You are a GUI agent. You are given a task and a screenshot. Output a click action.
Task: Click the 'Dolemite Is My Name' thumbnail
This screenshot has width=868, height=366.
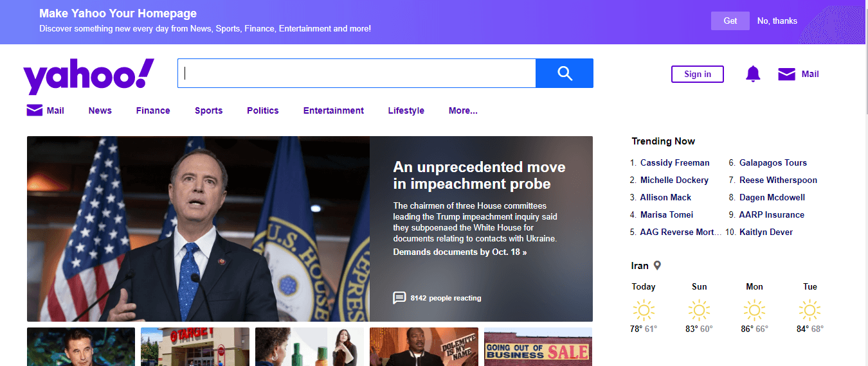click(x=424, y=347)
